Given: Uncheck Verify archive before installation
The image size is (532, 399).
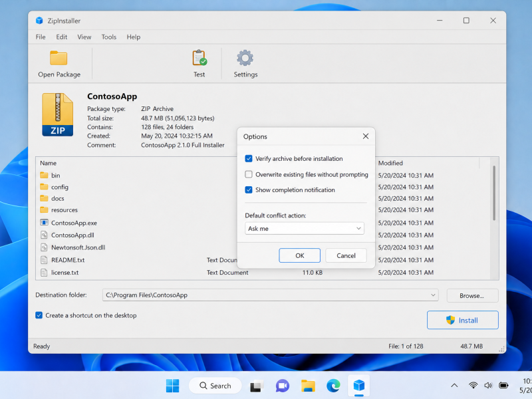Looking at the screenshot, I should coord(249,158).
